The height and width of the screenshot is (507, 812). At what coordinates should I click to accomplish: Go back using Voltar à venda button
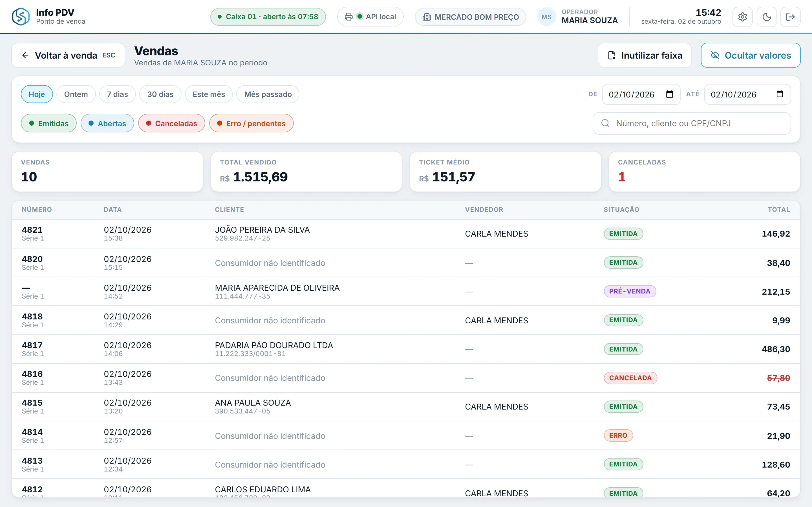coord(68,55)
